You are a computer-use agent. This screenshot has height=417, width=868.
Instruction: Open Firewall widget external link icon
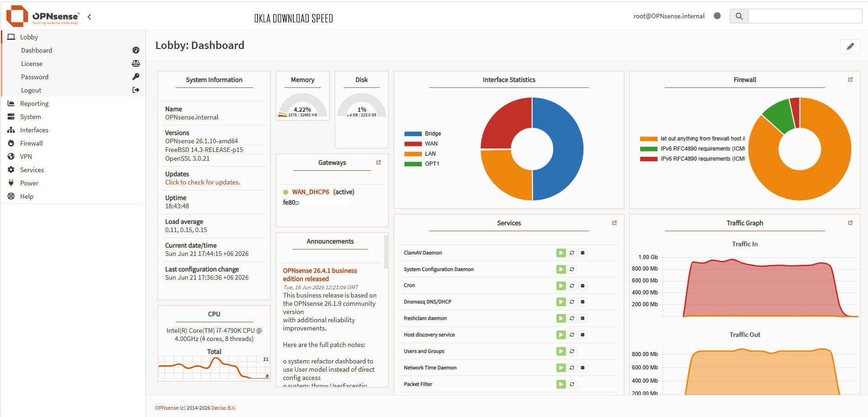[850, 80]
